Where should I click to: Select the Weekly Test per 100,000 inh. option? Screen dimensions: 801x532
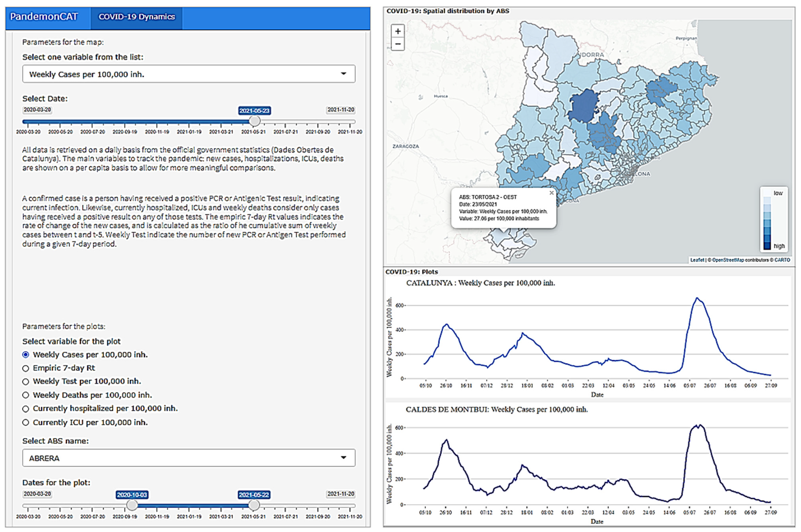(26, 382)
